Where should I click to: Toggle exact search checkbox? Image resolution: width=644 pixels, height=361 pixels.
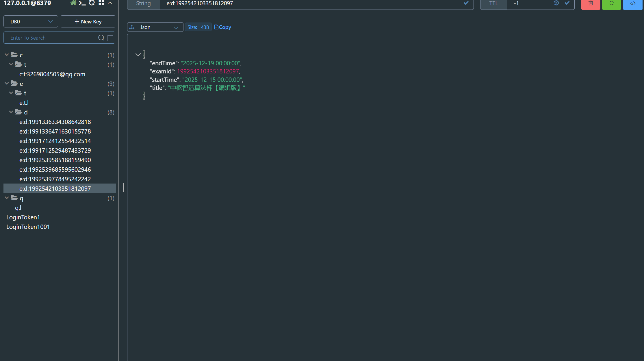pos(110,38)
